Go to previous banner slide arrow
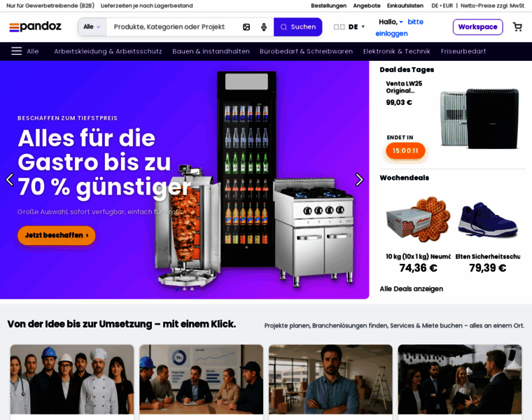The width and height of the screenshot is (532, 420). 10,179
